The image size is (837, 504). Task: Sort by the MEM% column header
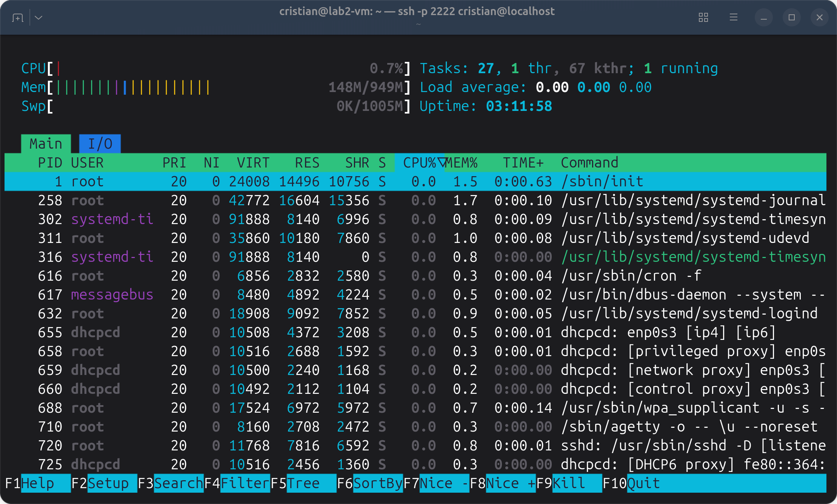[462, 163]
